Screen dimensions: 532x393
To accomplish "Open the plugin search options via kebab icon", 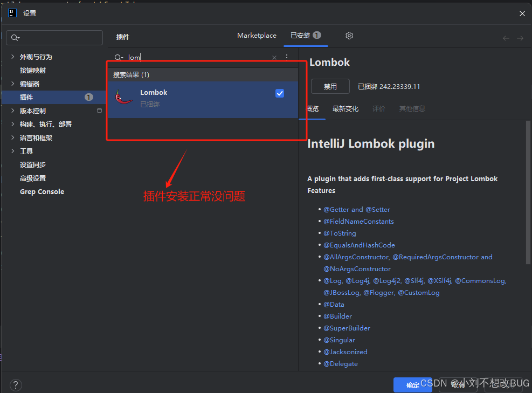I will 286,57.
